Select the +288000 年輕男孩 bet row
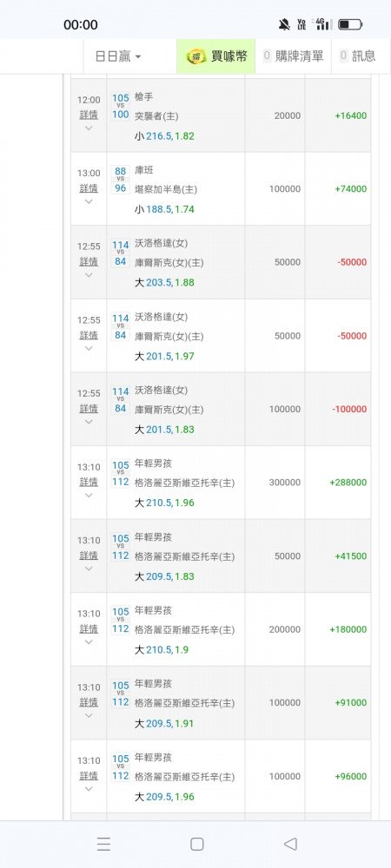 pos(221,483)
